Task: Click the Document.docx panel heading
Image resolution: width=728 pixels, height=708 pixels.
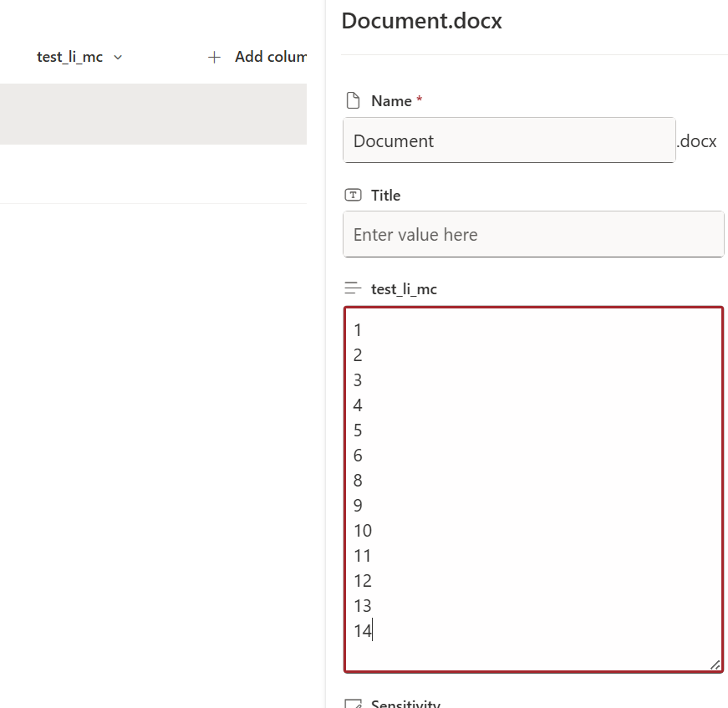Action: pyautogui.click(x=422, y=21)
